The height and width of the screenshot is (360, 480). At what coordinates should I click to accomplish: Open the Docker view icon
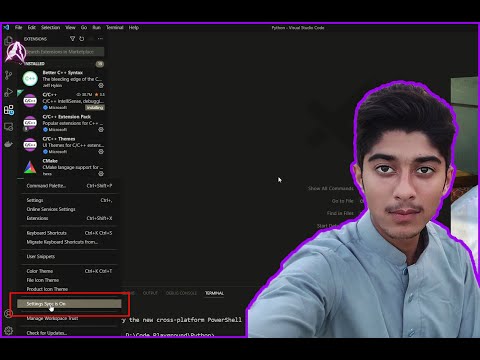tap(9, 144)
